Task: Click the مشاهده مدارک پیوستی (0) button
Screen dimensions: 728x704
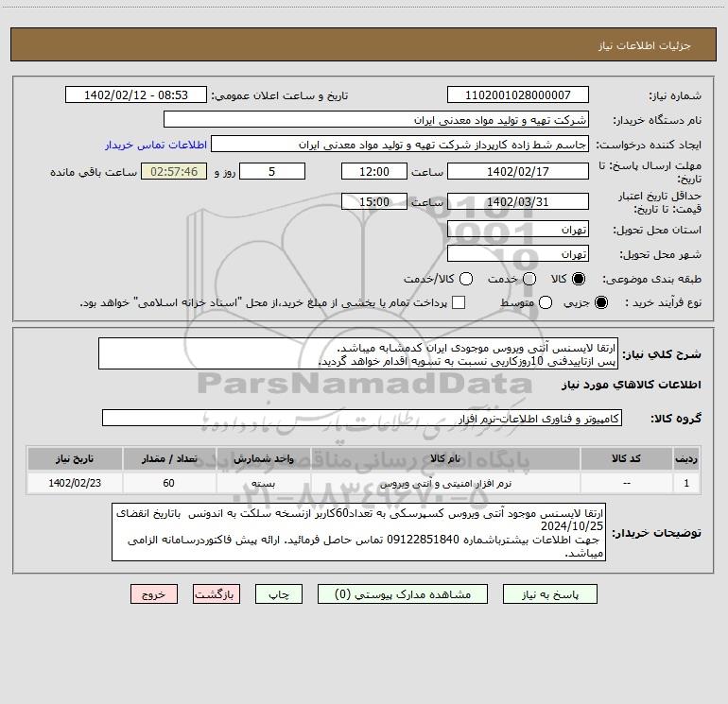Action: (403, 594)
